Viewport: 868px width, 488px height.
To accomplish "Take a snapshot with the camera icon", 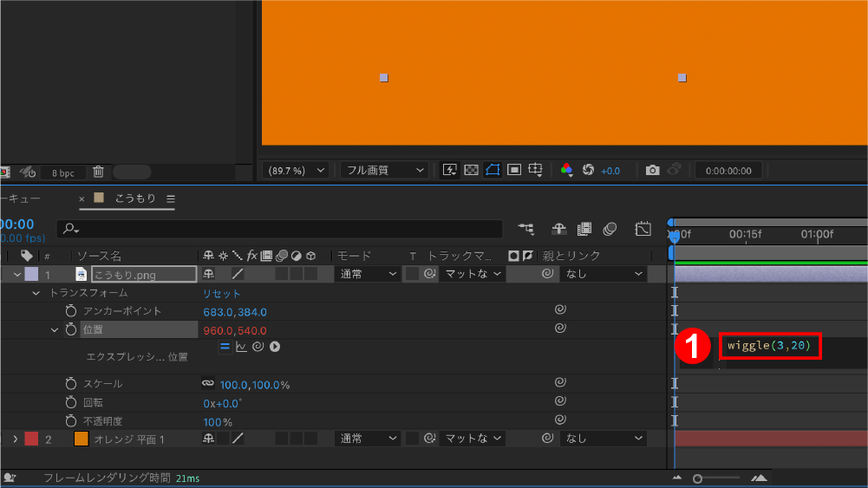I will click(653, 171).
